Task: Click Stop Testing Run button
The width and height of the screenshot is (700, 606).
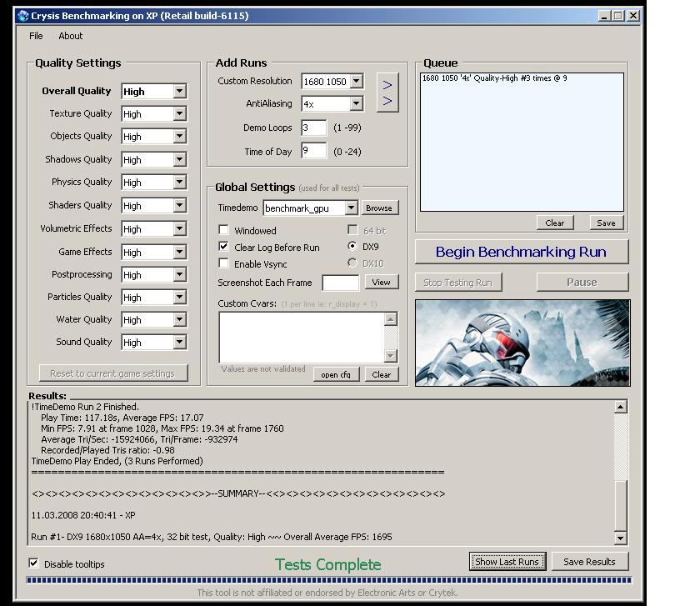Action: (458, 283)
